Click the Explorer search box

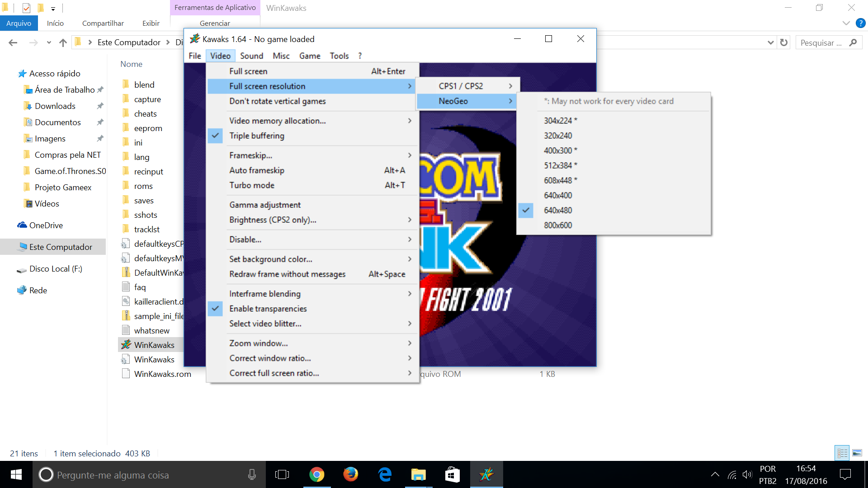pyautogui.click(x=829, y=42)
